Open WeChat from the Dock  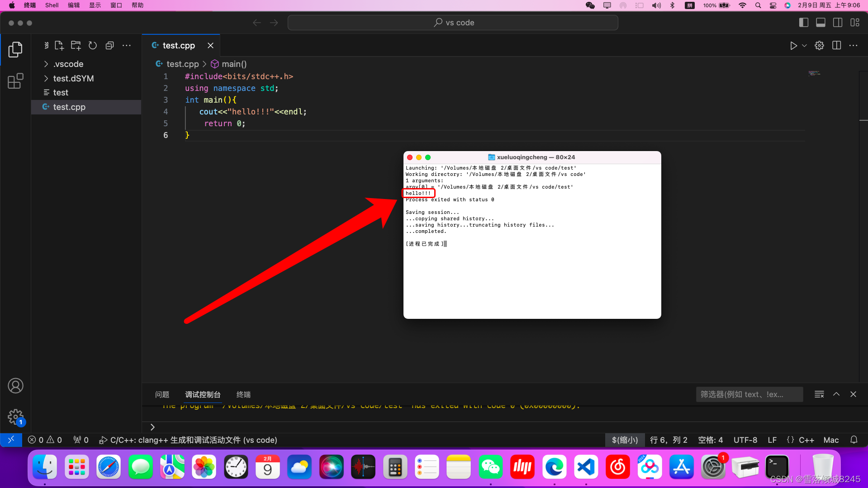pyautogui.click(x=490, y=467)
